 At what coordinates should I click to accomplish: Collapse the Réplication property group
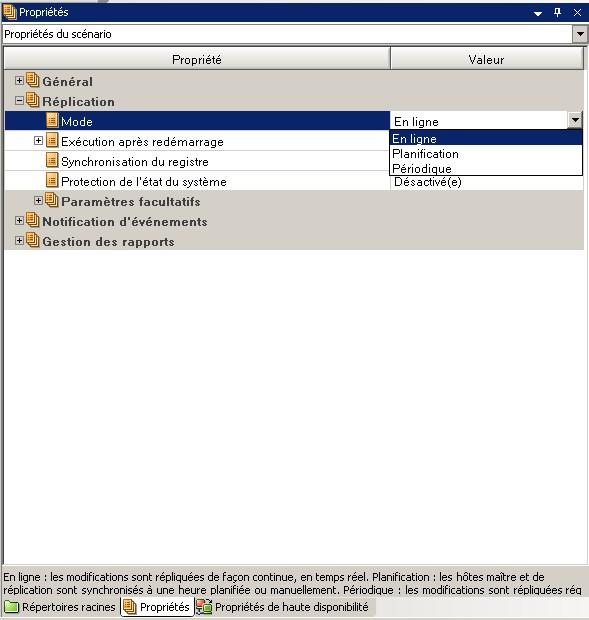19,101
